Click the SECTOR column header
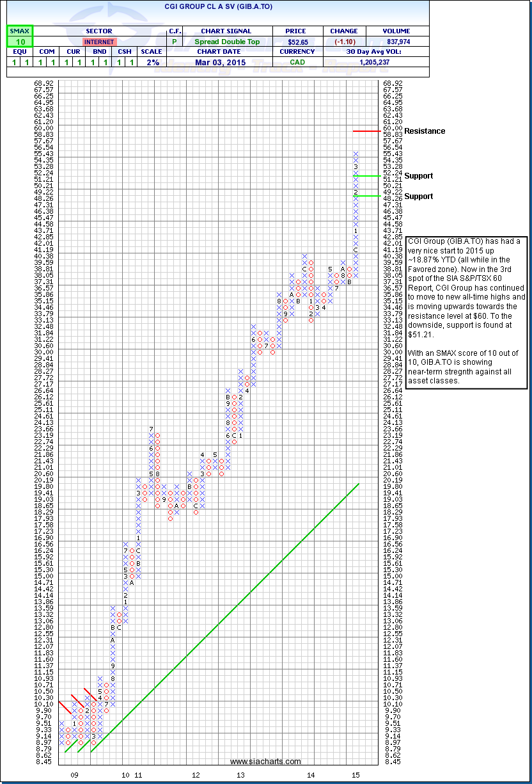 coord(98,31)
